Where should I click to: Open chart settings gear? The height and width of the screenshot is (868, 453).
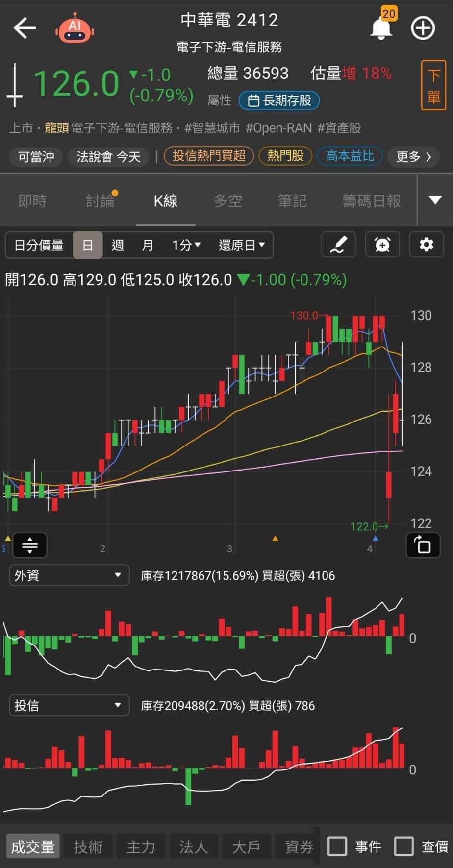point(426,245)
